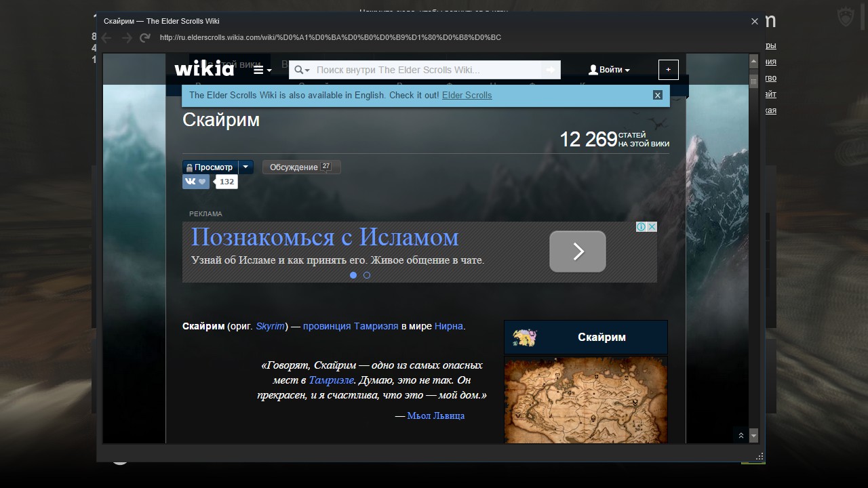Click the window resize grip corner
The width and height of the screenshot is (868, 488).
[759, 456]
